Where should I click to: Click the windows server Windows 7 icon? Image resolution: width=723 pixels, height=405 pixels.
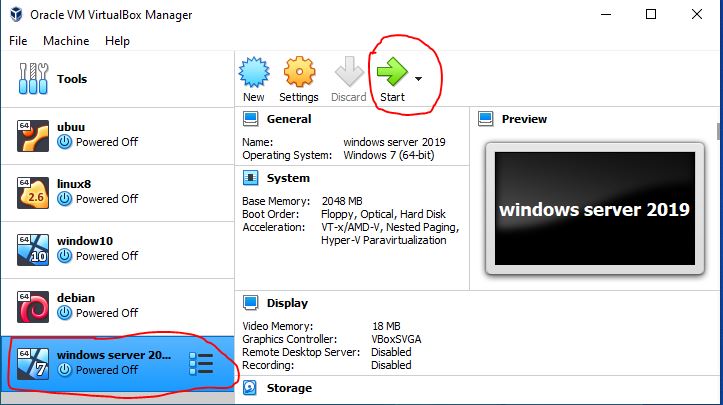pos(33,364)
